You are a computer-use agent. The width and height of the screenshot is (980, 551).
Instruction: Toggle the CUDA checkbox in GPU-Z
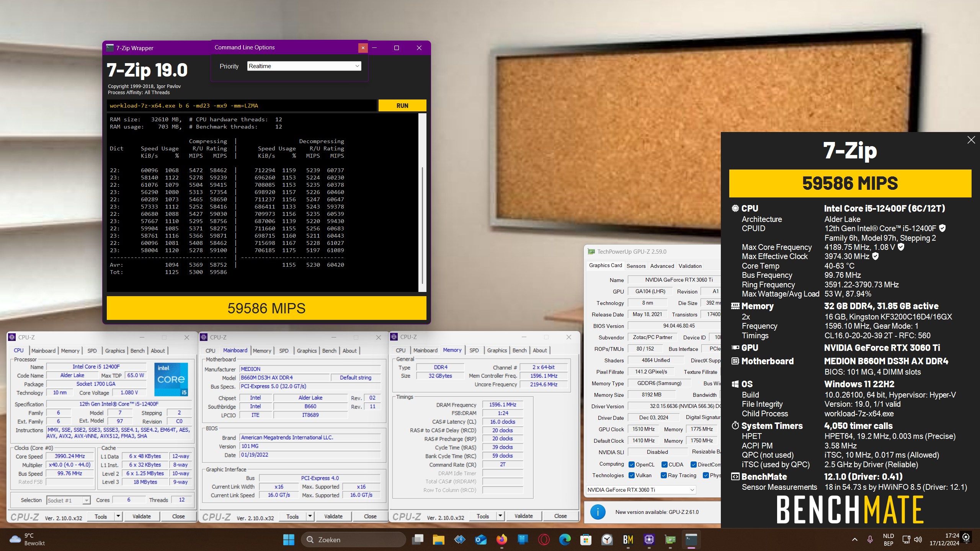664,465
